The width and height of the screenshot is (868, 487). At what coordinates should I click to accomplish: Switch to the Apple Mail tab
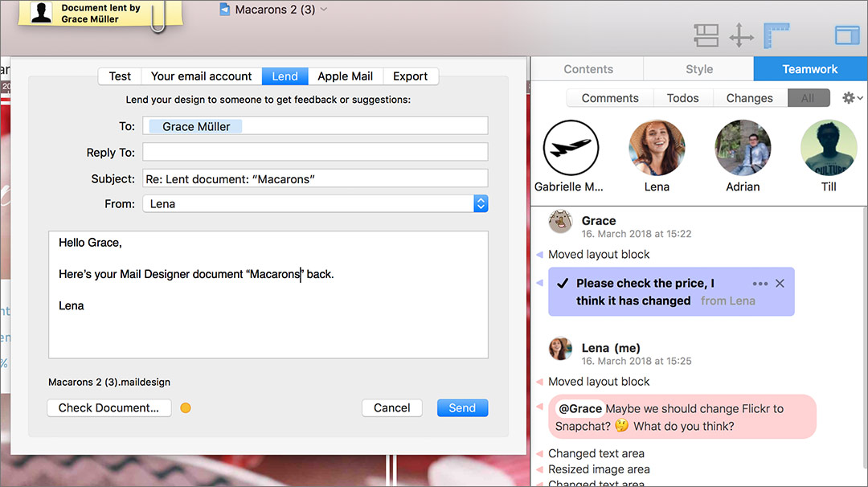point(346,76)
